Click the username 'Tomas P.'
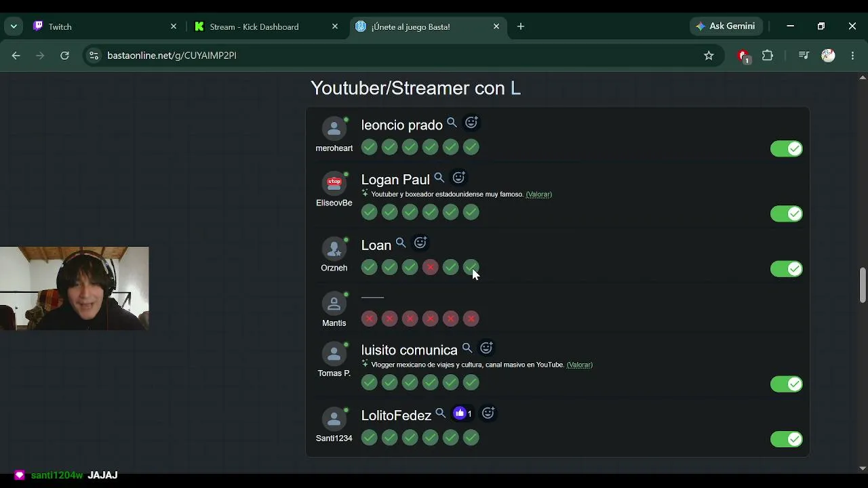The width and height of the screenshot is (868, 488). point(334,373)
